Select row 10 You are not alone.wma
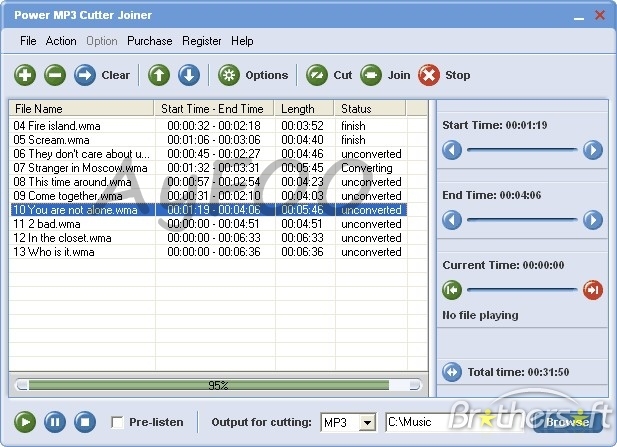The image size is (617, 447). pyautogui.click(x=209, y=210)
